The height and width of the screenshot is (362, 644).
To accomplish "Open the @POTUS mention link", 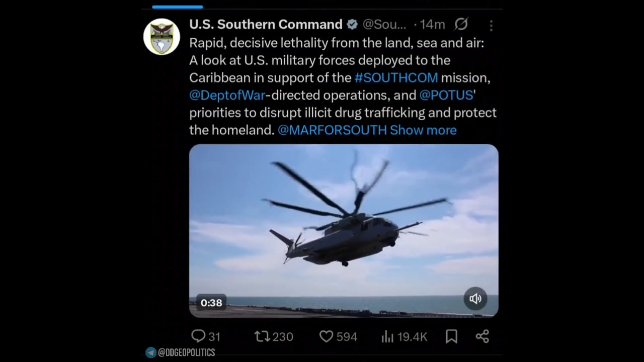I will tap(446, 95).
